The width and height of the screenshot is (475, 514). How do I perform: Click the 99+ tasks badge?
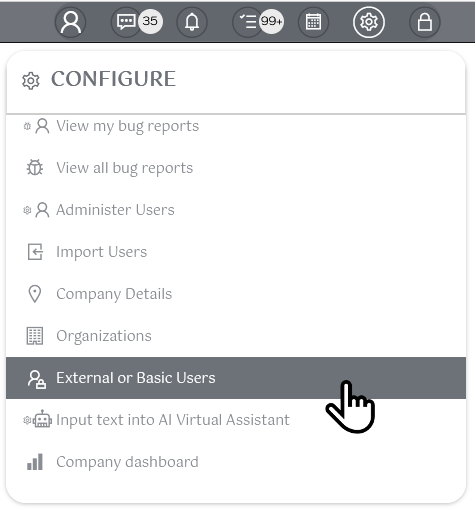coord(272,21)
